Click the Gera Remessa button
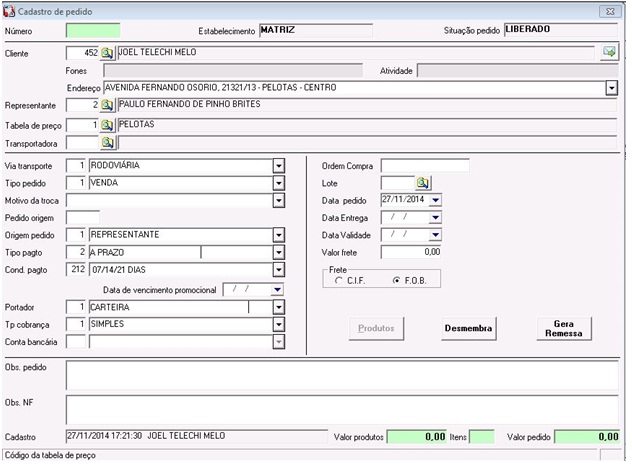This screenshot has width=632, height=466. pos(564,328)
